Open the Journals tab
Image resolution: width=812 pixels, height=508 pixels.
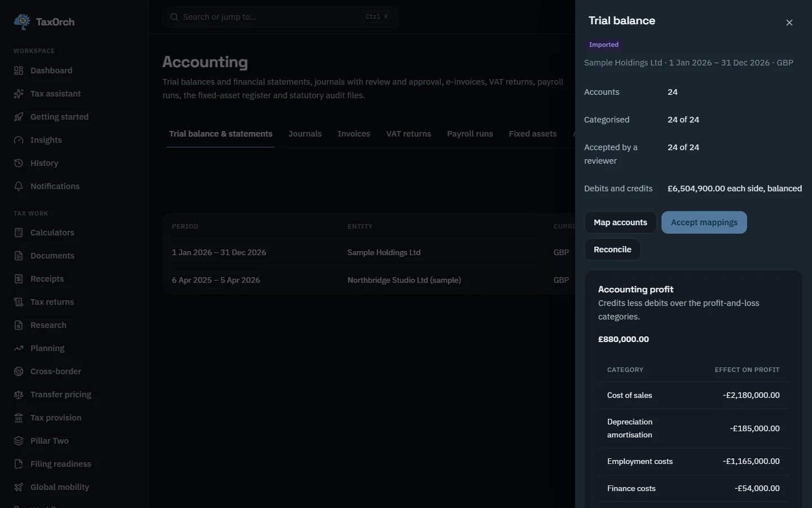coord(305,134)
